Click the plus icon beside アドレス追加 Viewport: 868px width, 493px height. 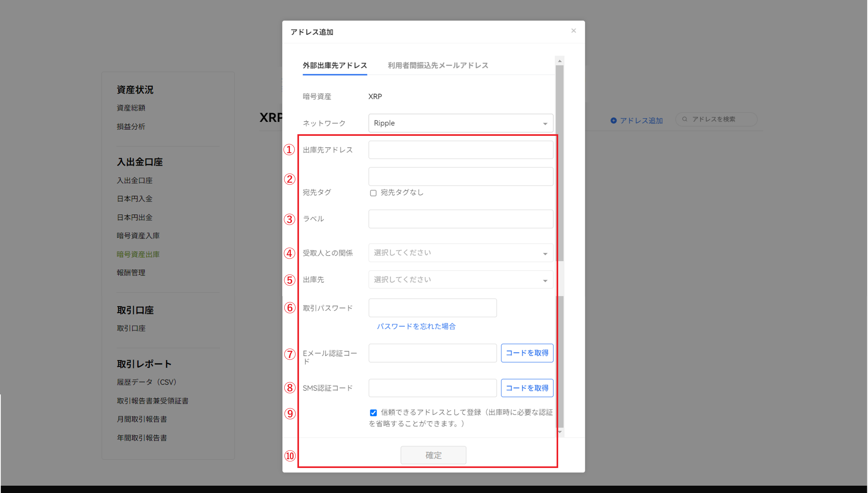pos(613,121)
